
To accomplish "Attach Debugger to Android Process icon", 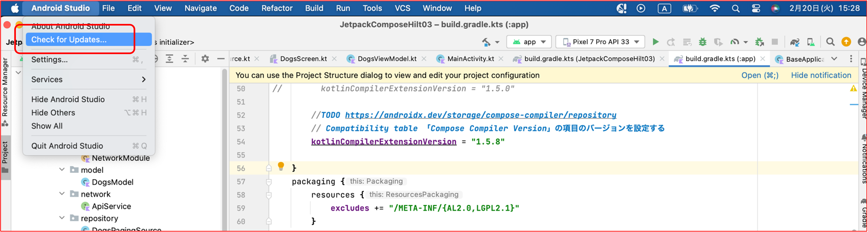I will (760, 42).
